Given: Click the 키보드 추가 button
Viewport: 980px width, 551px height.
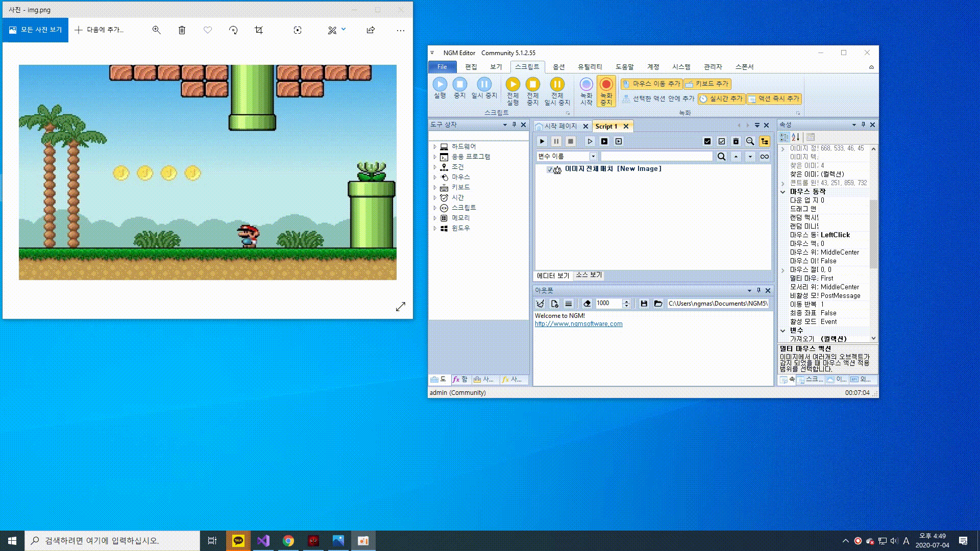Looking at the screenshot, I should 707,84.
